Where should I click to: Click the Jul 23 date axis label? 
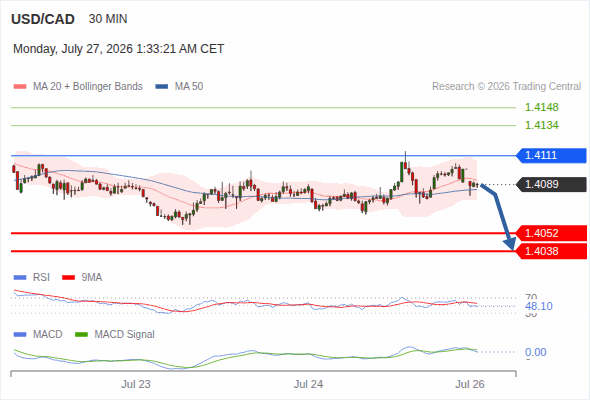pyautogui.click(x=135, y=385)
